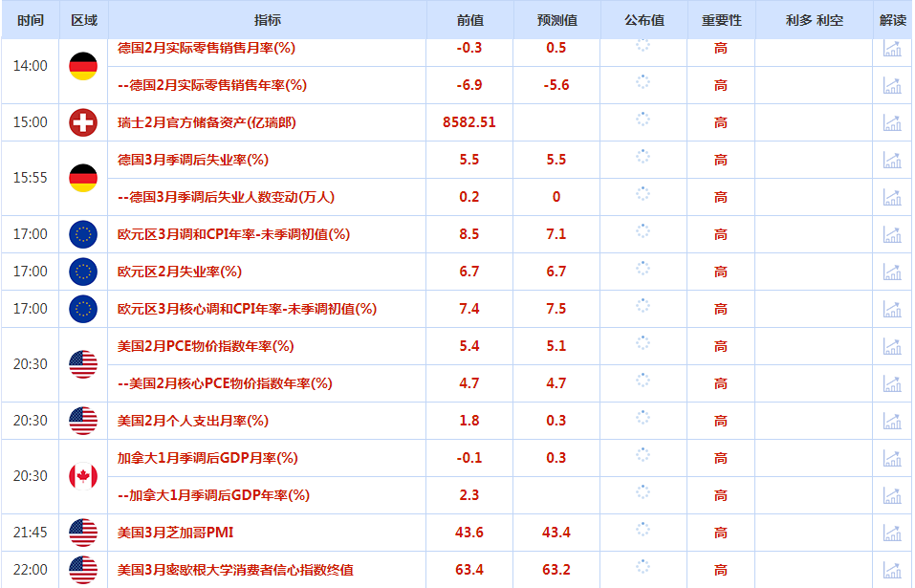
Task: Click the 重要性 column header
Action: click(721, 20)
